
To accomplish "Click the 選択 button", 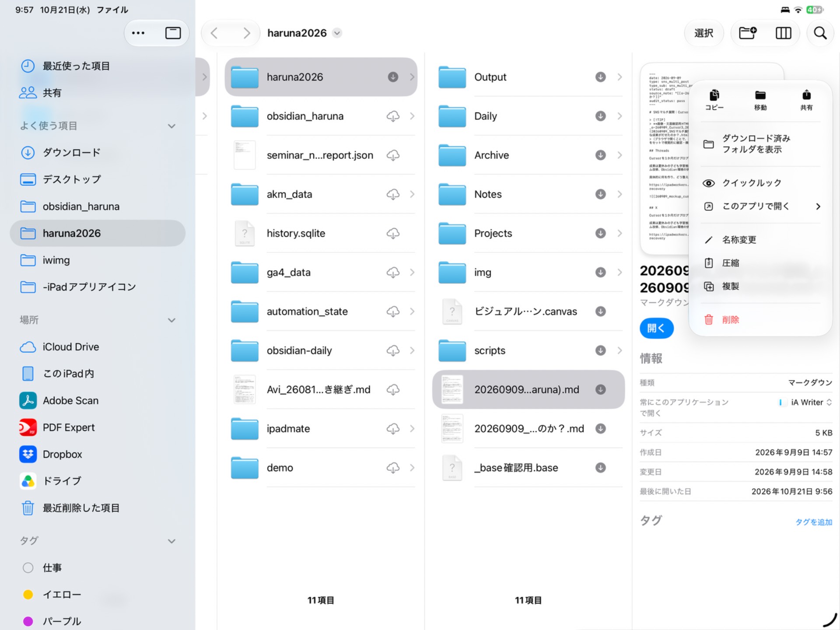I will tap(703, 33).
